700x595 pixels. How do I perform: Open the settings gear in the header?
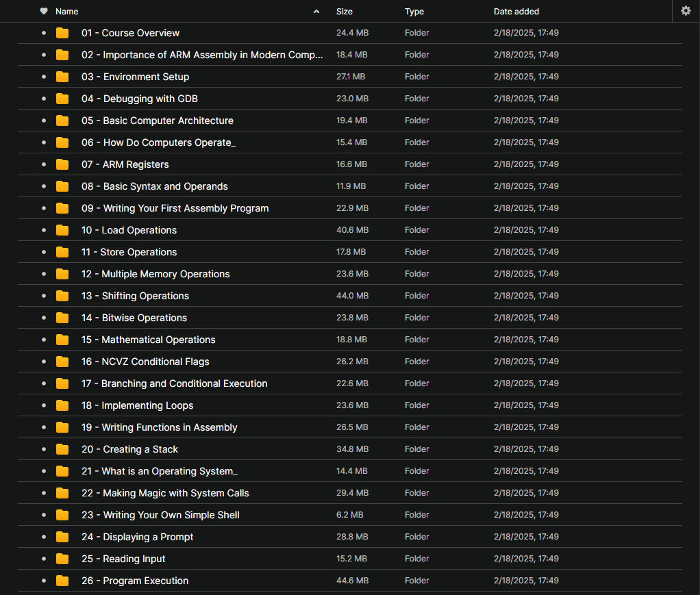(x=686, y=11)
